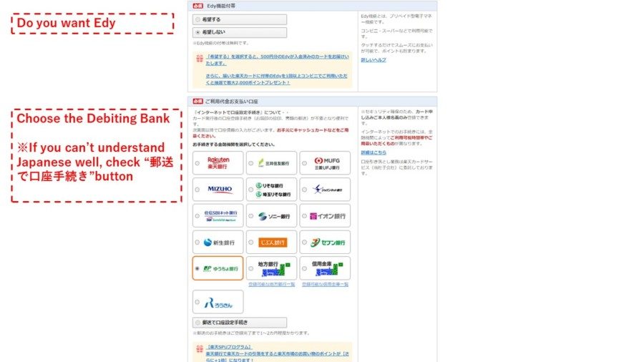Viewport: 644px width, 362px height.
Task: Open the registrable credit unions list link
Action: [x=326, y=284]
